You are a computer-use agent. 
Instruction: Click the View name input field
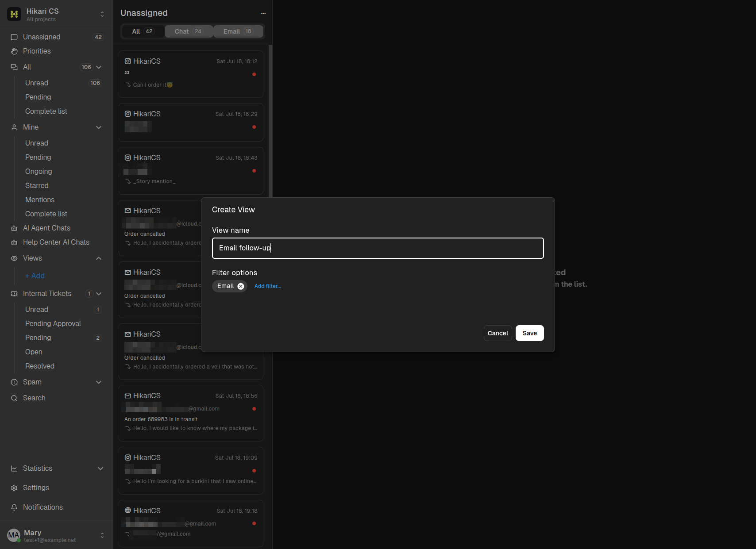(x=378, y=248)
